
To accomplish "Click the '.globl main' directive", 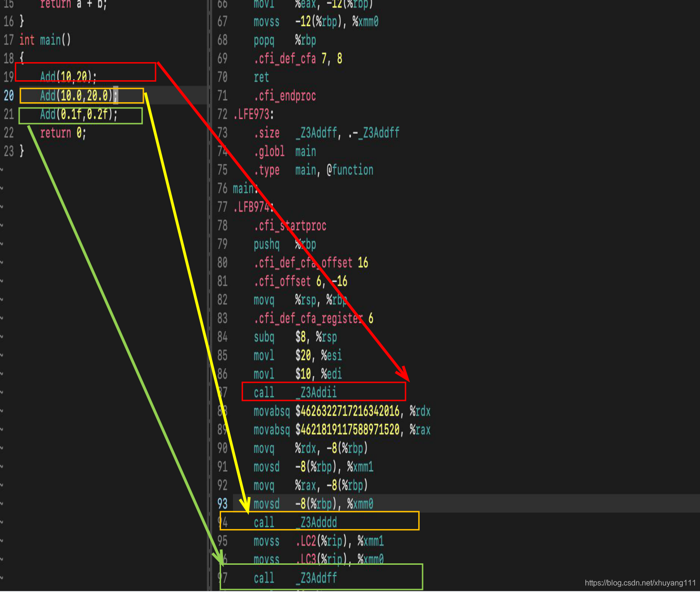I will pos(285,151).
